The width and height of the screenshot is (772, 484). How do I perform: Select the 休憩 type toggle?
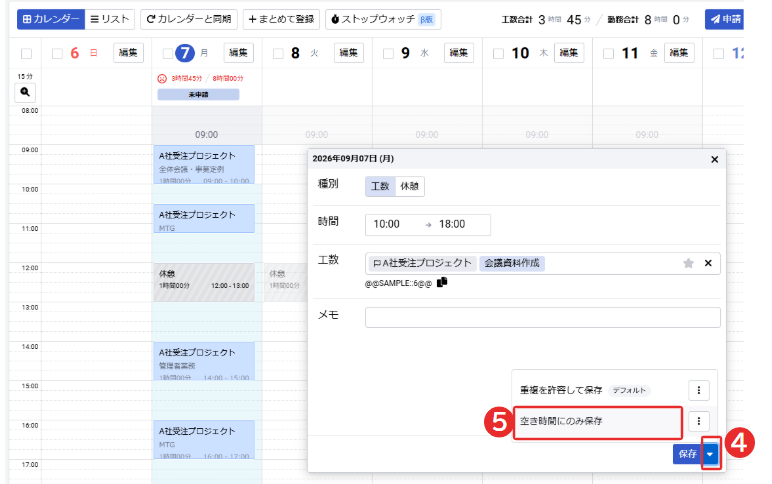(x=410, y=186)
